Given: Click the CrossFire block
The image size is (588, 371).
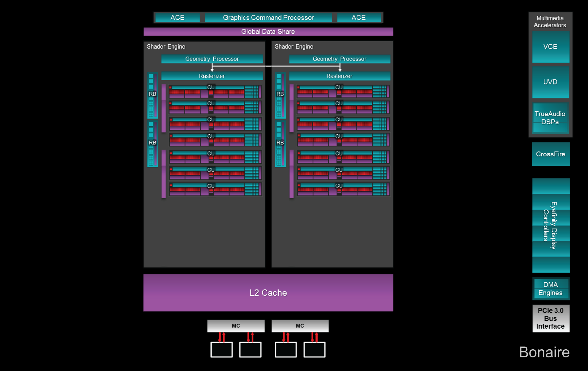Looking at the screenshot, I should coord(551,154).
